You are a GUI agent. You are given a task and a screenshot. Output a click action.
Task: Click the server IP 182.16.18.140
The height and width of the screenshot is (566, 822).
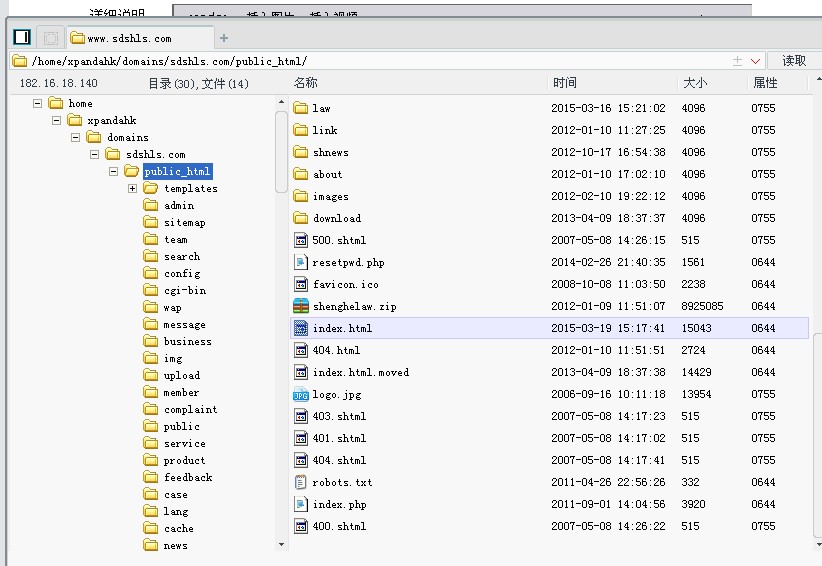[x=59, y=83]
